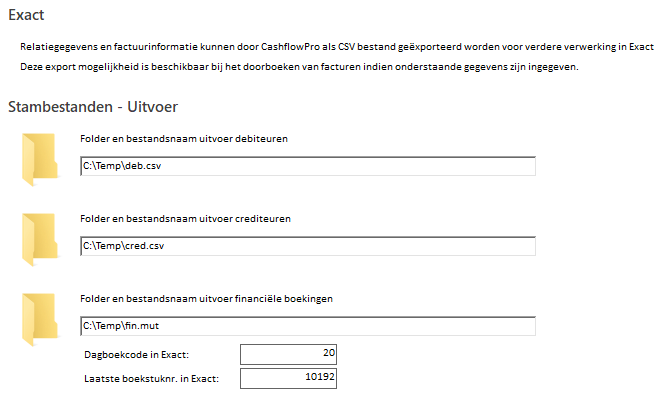Open folder browser for crediteuren output file
This screenshot has width=663, height=415.
40,239
